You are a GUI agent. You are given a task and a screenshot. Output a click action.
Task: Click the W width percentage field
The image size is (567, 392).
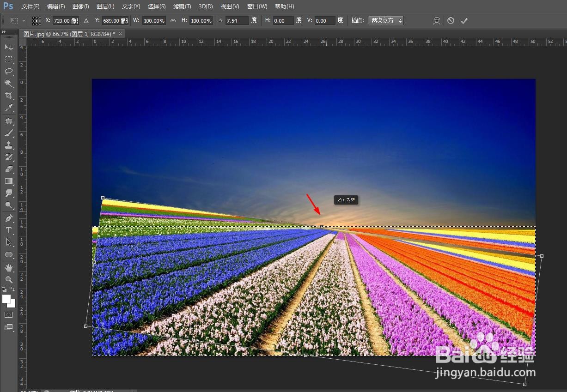154,21
